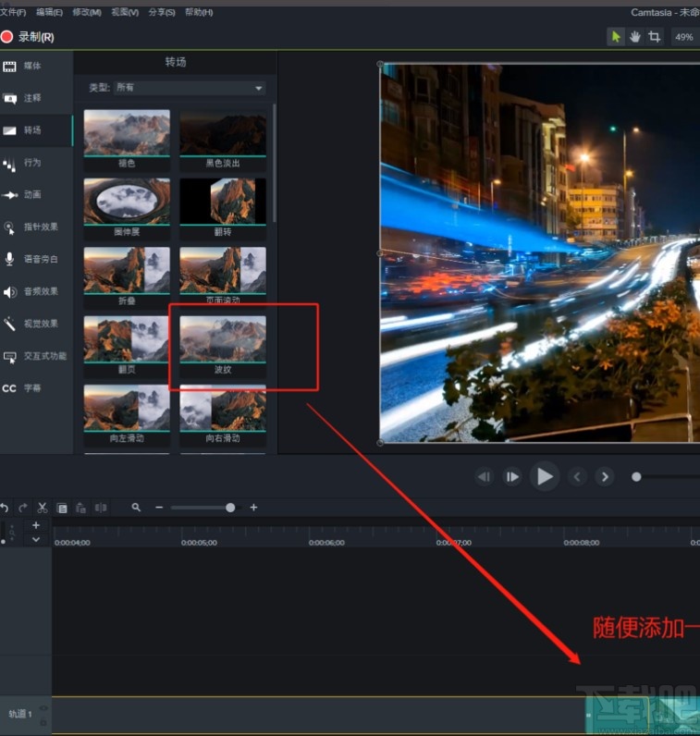Screen dimensions: 700x736
Task: Zoom in the timeline with plus
Action: (x=253, y=508)
